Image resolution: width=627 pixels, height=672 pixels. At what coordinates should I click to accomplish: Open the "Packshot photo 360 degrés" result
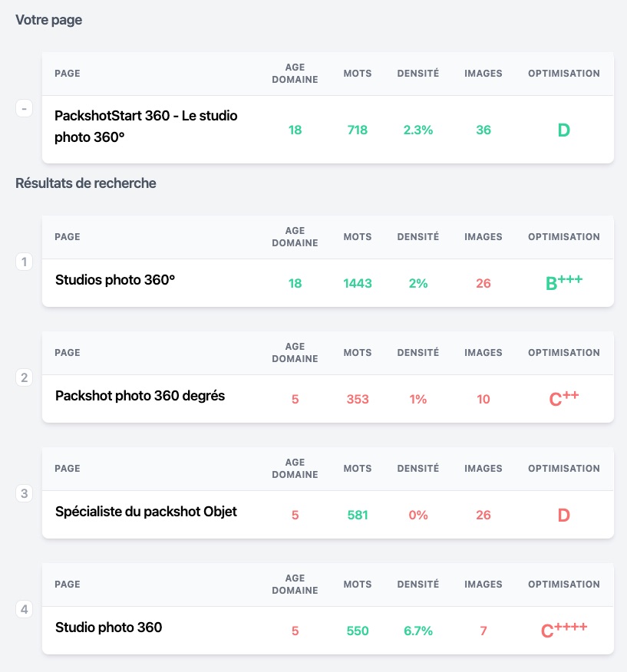pyautogui.click(x=140, y=397)
